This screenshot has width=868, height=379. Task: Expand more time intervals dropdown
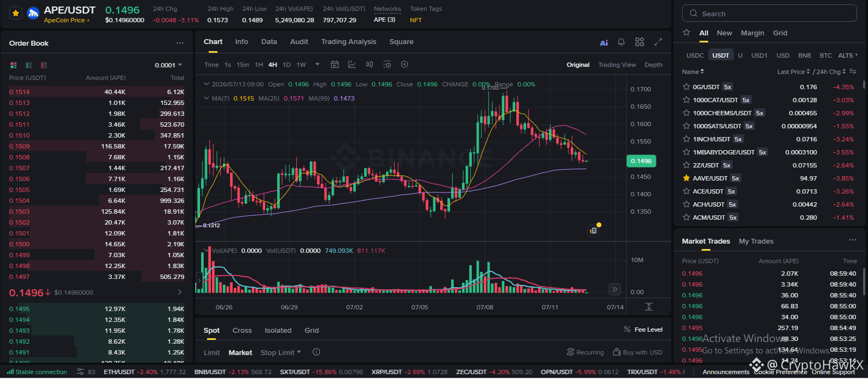click(317, 65)
